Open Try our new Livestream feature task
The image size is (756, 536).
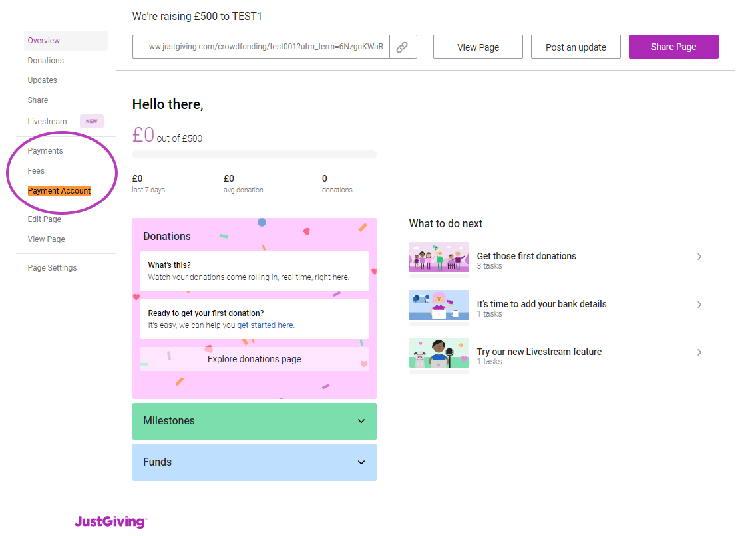[539, 352]
